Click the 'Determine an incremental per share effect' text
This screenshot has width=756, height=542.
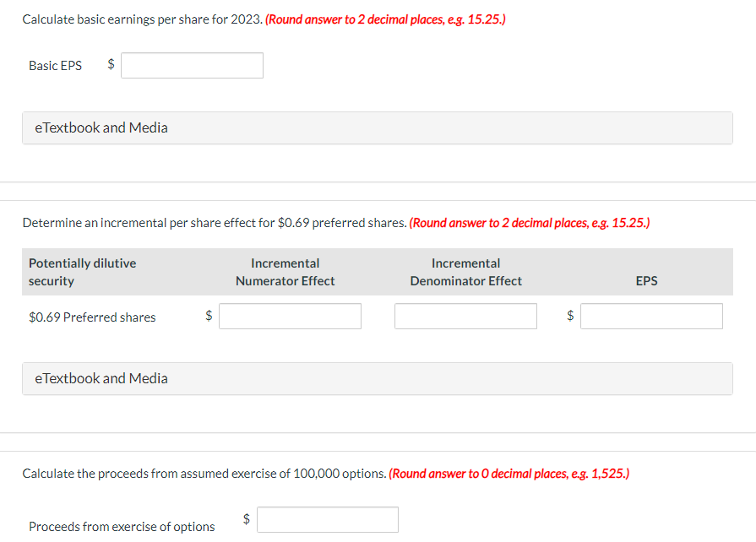click(215, 223)
